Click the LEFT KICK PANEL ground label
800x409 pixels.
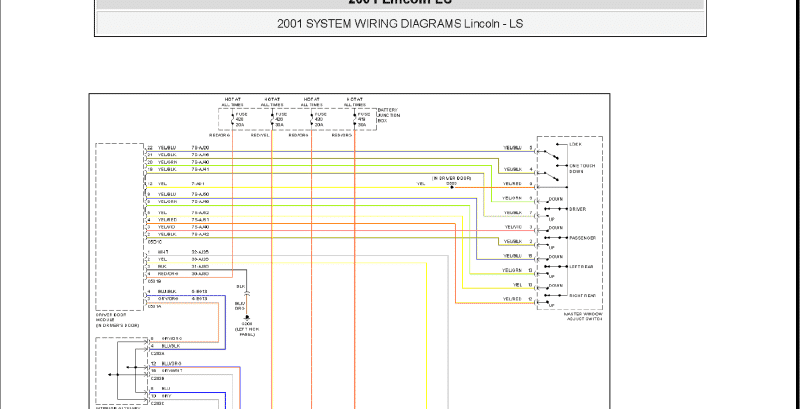pyautogui.click(x=247, y=332)
